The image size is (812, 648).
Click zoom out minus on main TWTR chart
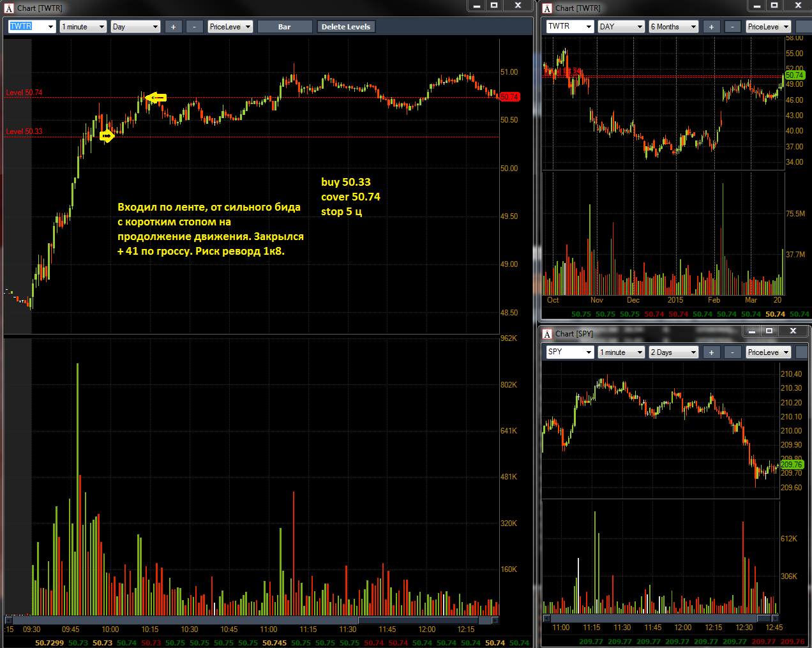click(195, 27)
